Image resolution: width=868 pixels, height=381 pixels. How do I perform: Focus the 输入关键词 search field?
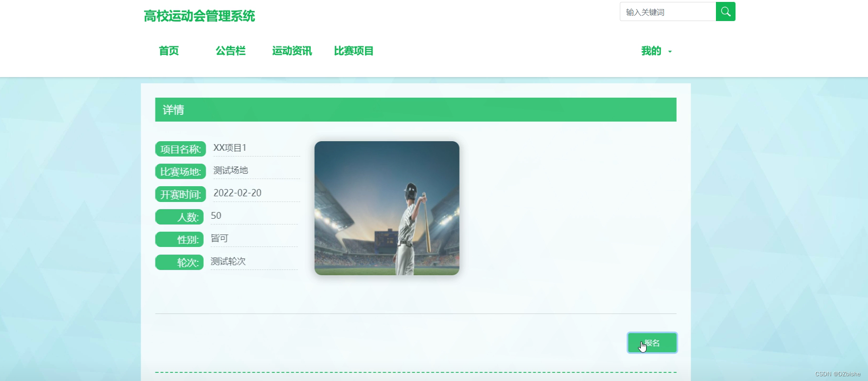click(x=668, y=11)
